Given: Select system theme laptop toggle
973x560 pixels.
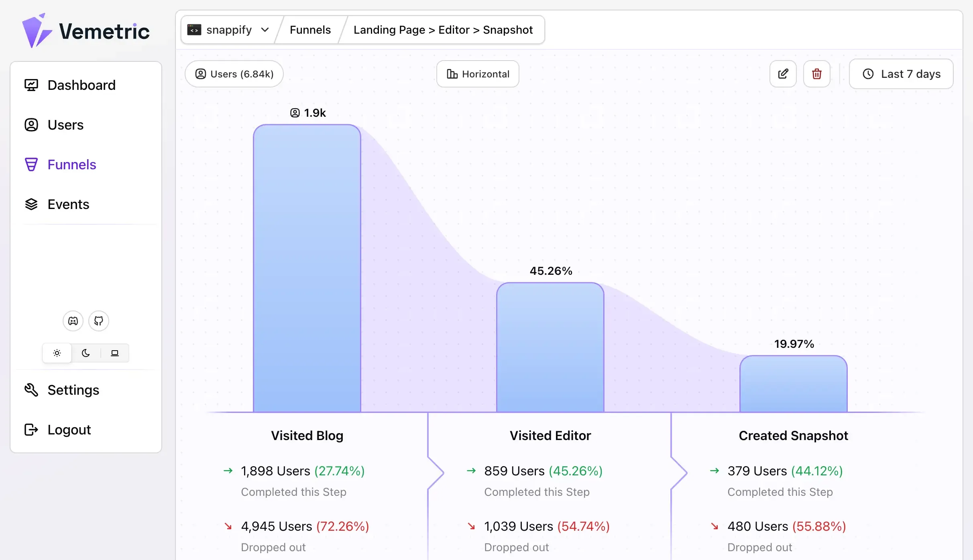Looking at the screenshot, I should pyautogui.click(x=115, y=353).
